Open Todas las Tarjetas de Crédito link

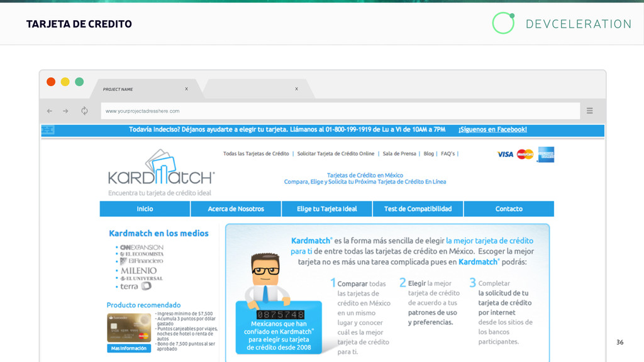(256, 153)
